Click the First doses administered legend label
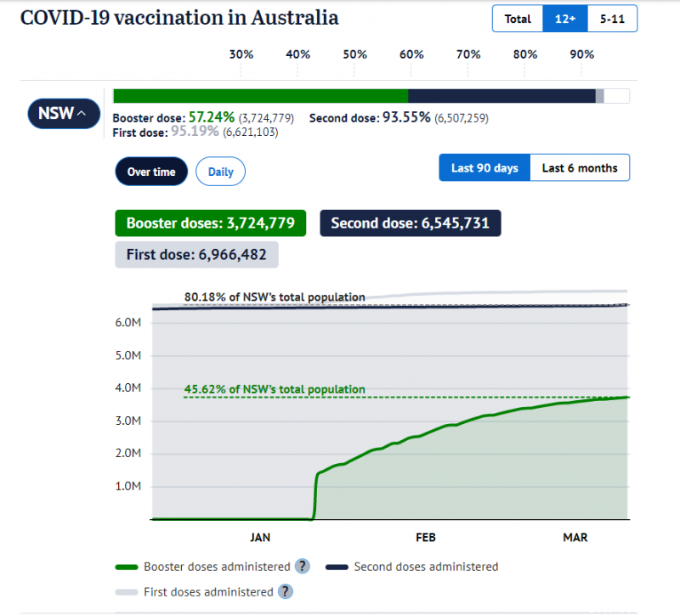 [208, 591]
